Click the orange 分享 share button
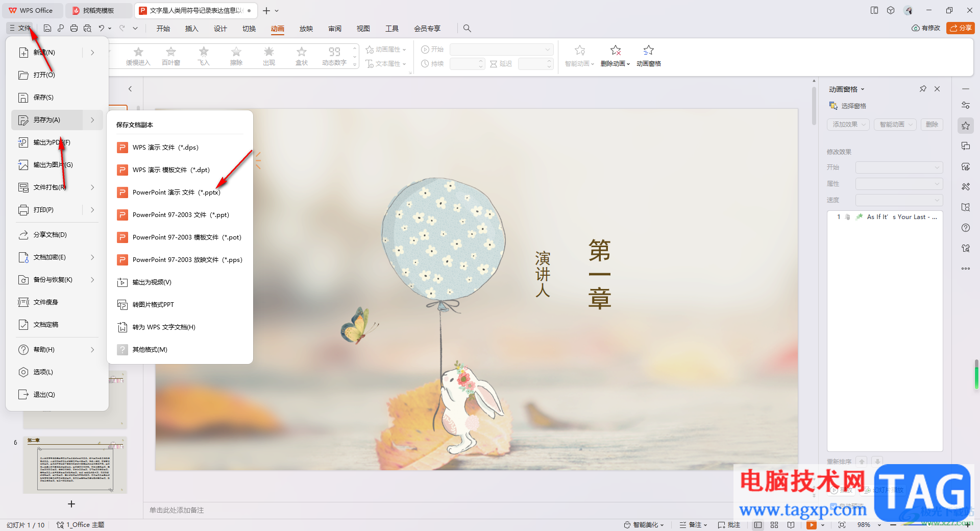 point(960,28)
